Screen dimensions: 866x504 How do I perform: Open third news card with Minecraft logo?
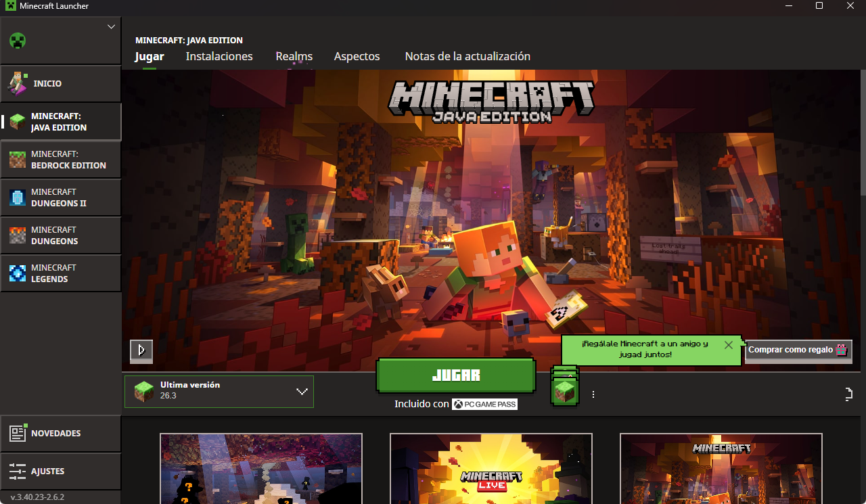pos(721,469)
